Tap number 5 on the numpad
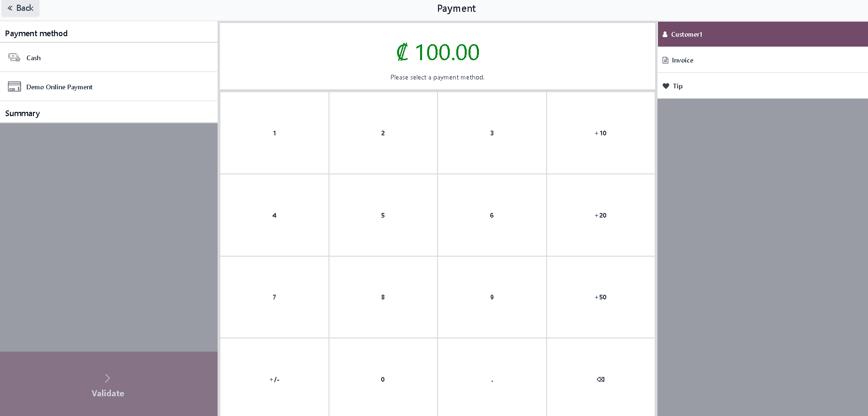The image size is (868, 416). [383, 215]
